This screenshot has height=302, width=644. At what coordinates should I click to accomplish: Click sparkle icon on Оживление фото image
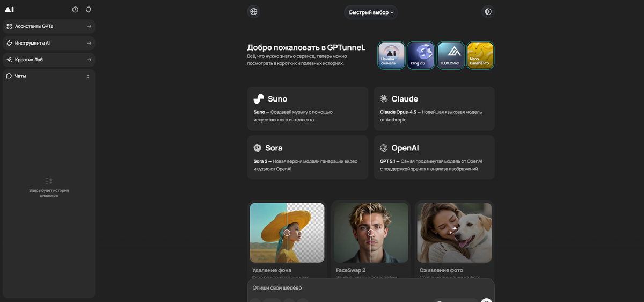pyautogui.click(x=453, y=229)
